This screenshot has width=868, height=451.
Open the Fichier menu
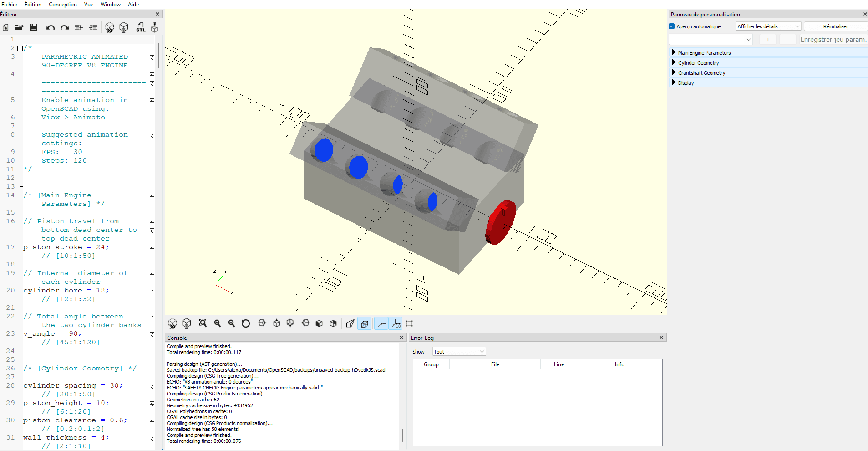(10, 5)
